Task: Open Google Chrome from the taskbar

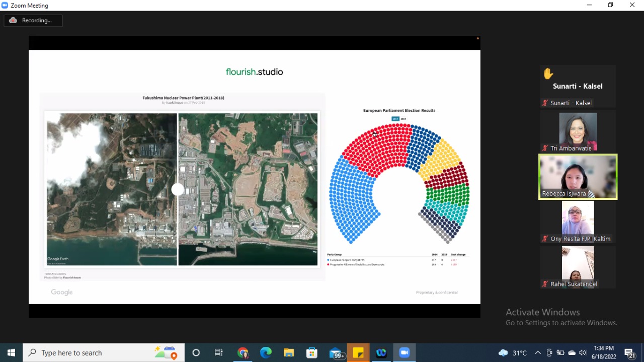Action: 243,352
